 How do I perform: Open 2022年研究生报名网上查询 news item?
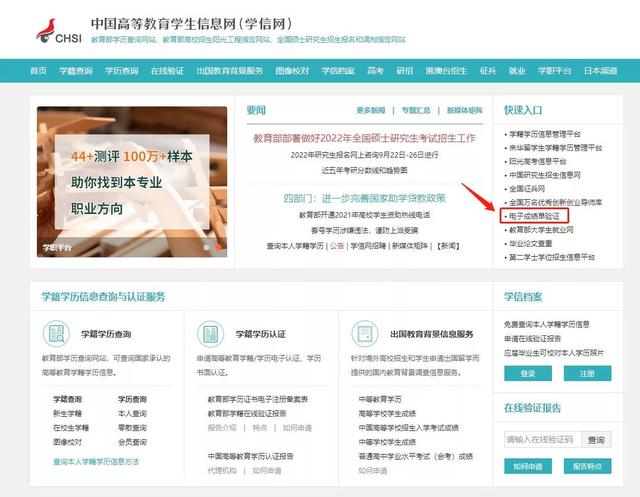tap(364, 155)
